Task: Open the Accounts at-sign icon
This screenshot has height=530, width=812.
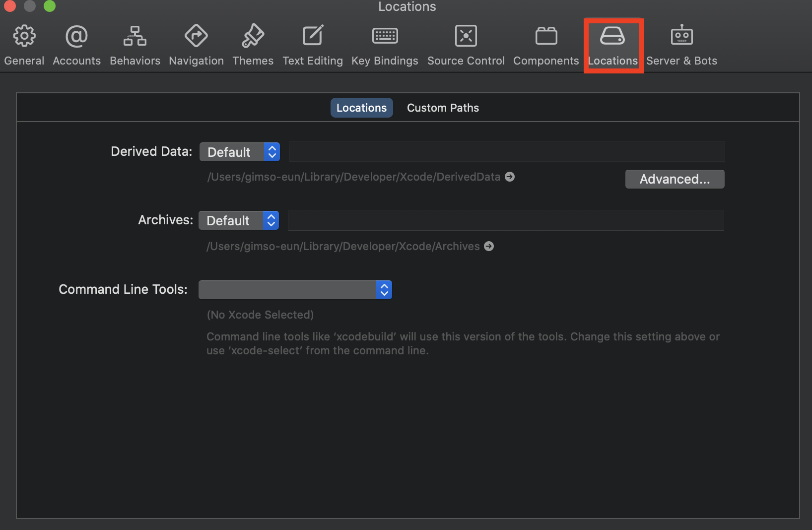Action: coord(76,36)
